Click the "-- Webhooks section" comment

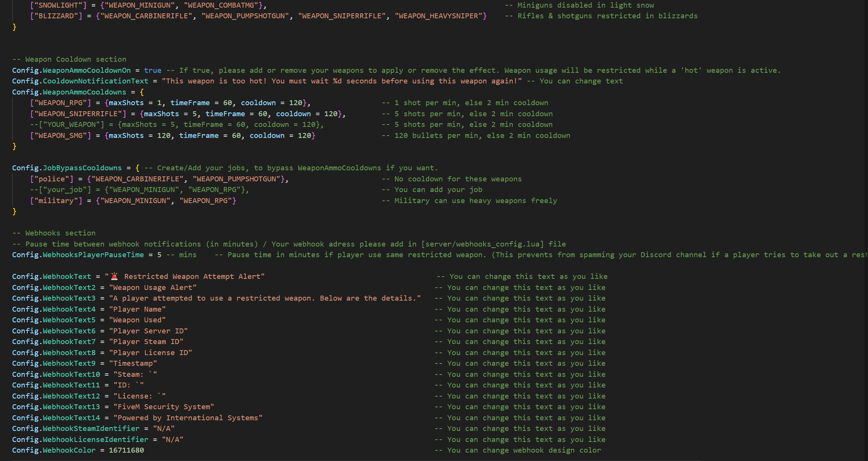[54, 233]
